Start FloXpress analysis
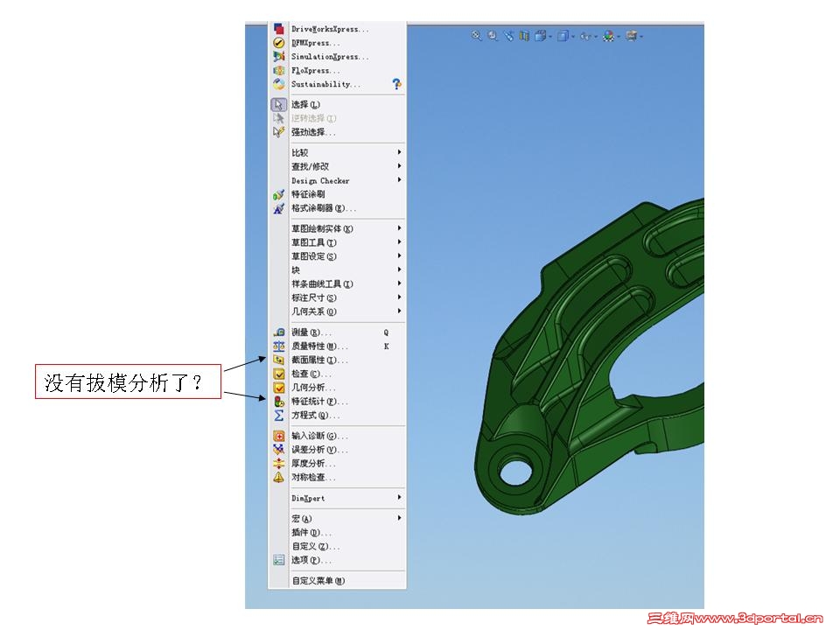 coord(336,71)
